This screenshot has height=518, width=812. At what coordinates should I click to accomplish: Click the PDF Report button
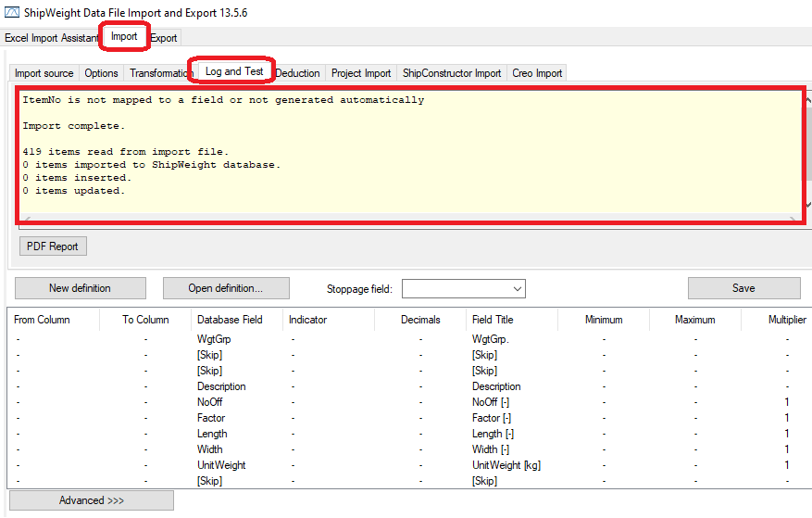(x=53, y=246)
